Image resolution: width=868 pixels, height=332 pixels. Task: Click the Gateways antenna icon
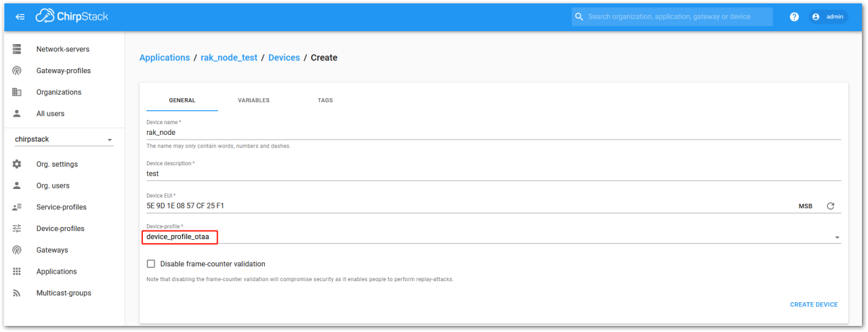pos(17,250)
